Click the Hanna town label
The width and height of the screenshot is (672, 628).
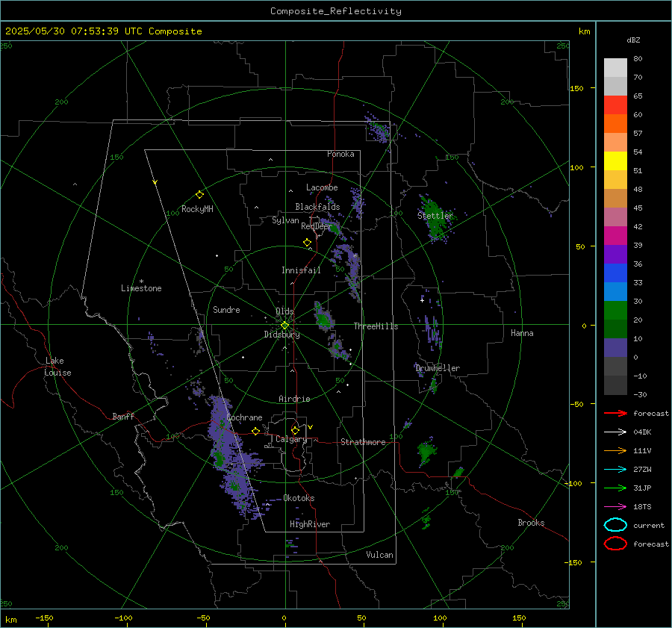(522, 333)
